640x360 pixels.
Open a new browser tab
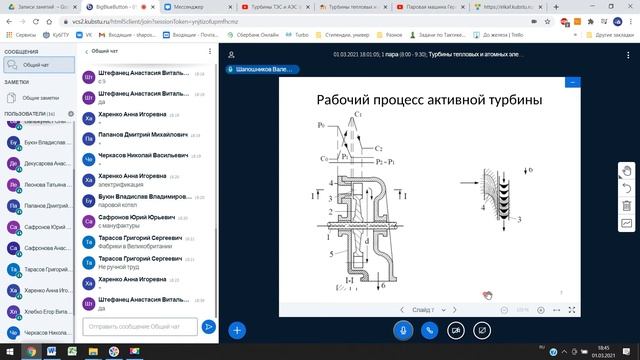(556, 7)
